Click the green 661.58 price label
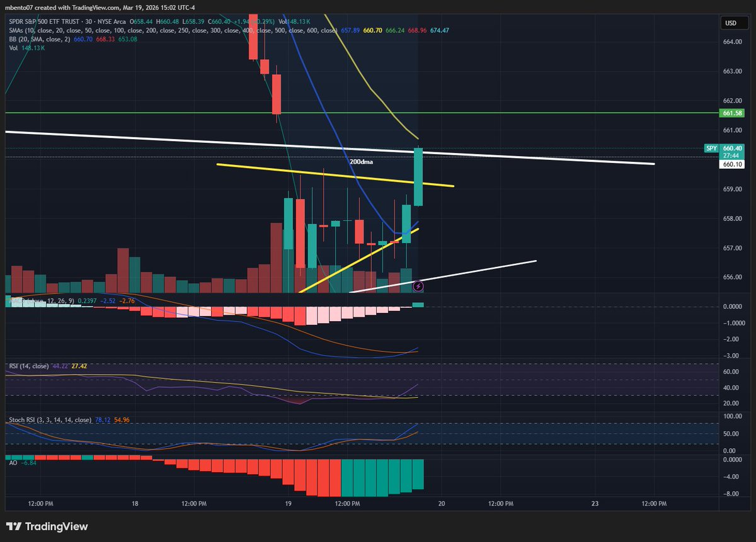The image size is (756, 542). 731,113
